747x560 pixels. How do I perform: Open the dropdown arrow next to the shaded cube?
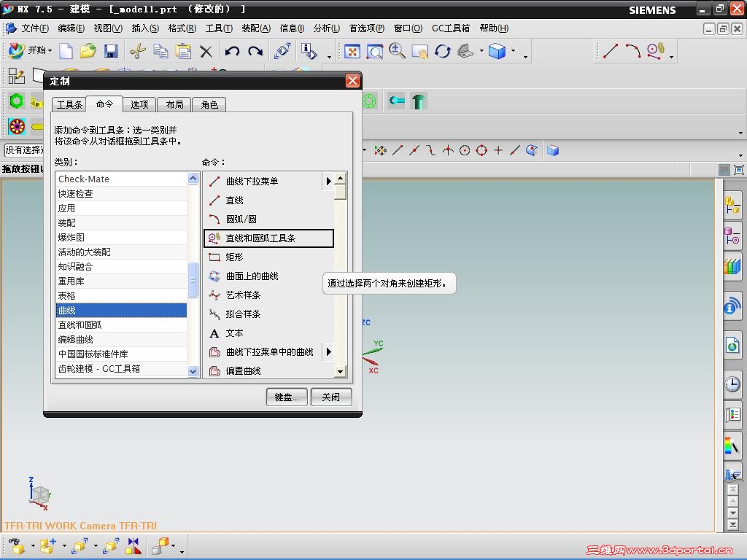(513, 50)
